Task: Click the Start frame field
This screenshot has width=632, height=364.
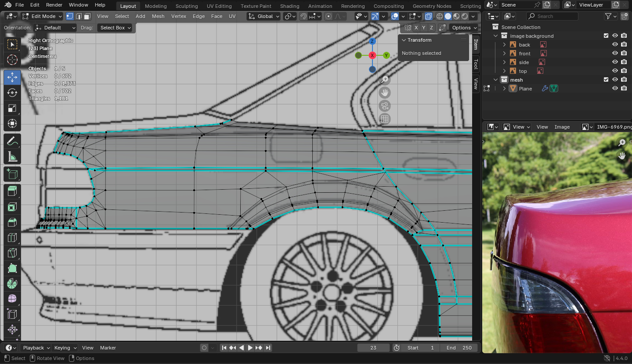Action: click(x=421, y=348)
